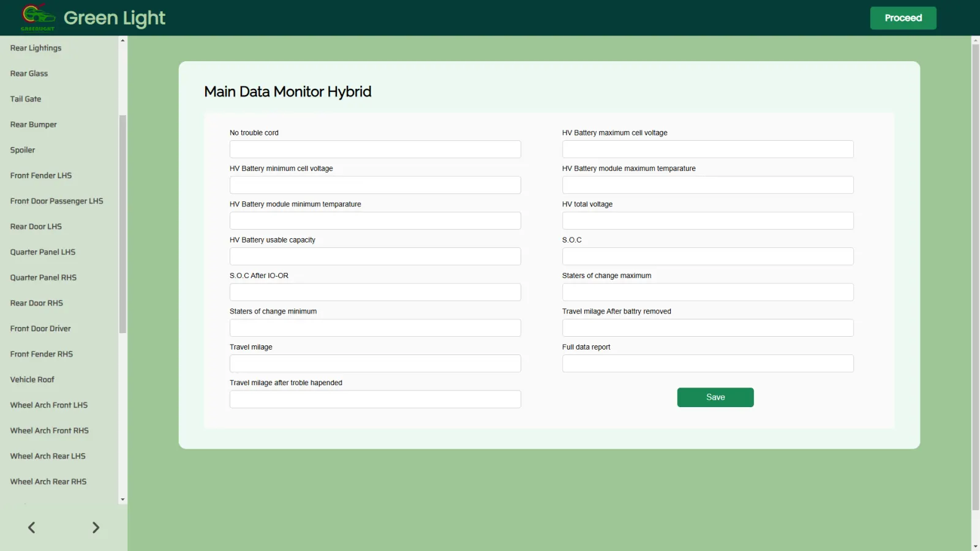The width and height of the screenshot is (980, 551).
Task: Select Wheel Arch Front RHS
Action: click(50, 430)
